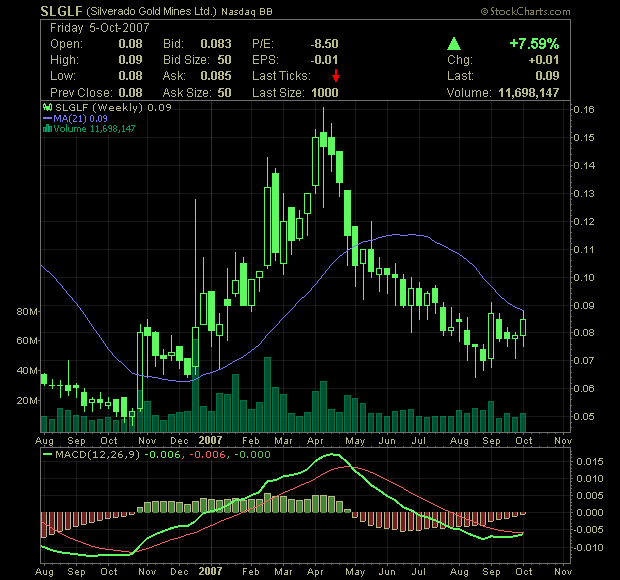Click the date Friday 5-Oct-2007

[100, 28]
